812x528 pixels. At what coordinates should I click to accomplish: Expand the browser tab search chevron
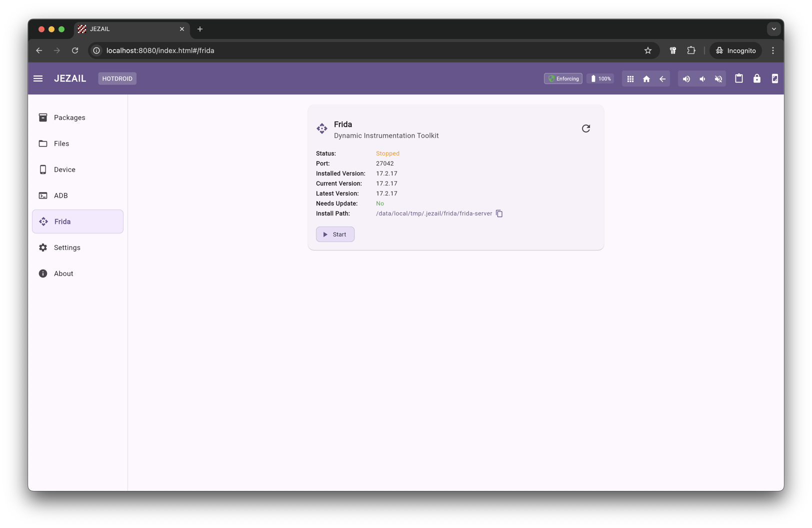coord(773,29)
